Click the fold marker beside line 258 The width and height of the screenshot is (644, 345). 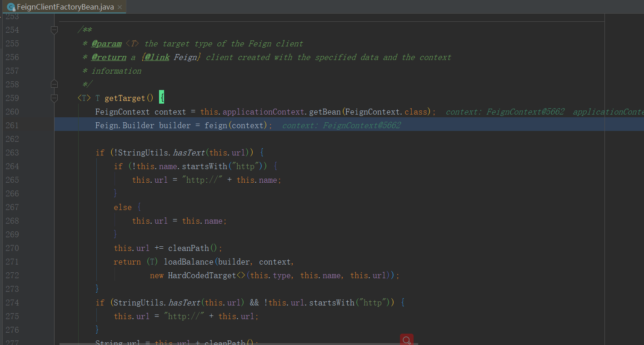(x=54, y=84)
